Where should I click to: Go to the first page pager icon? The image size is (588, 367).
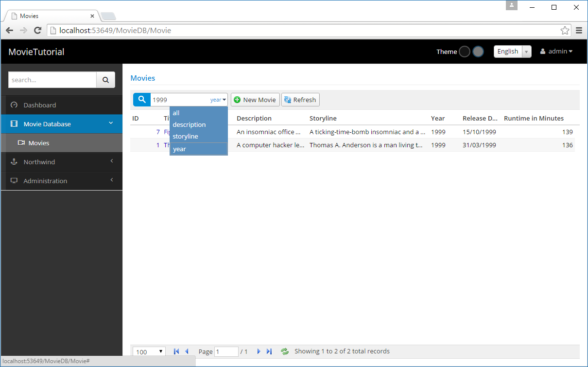(x=176, y=351)
